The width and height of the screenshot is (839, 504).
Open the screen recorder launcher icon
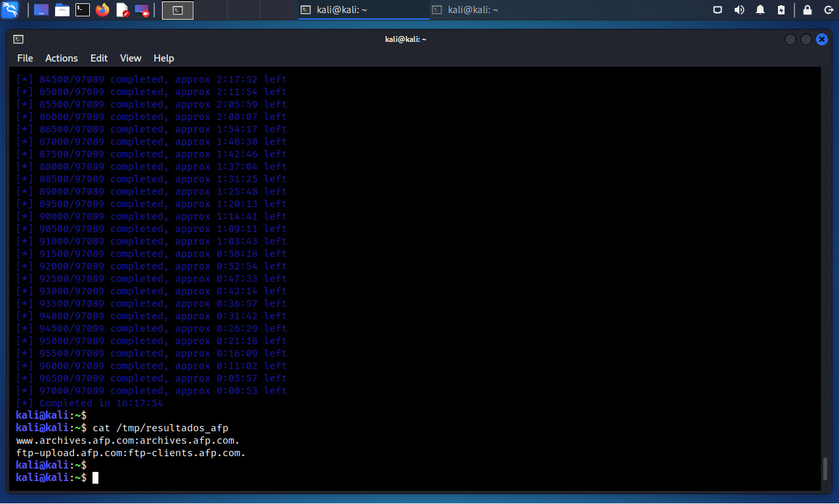142,10
